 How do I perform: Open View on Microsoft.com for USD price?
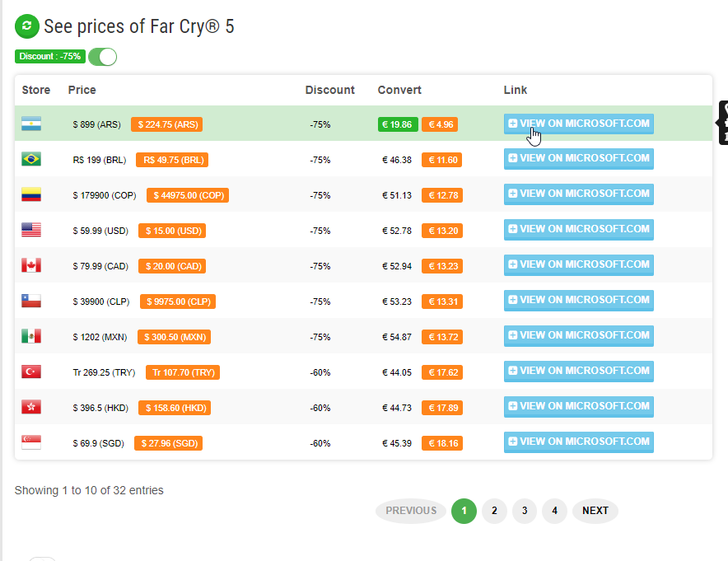click(x=578, y=230)
